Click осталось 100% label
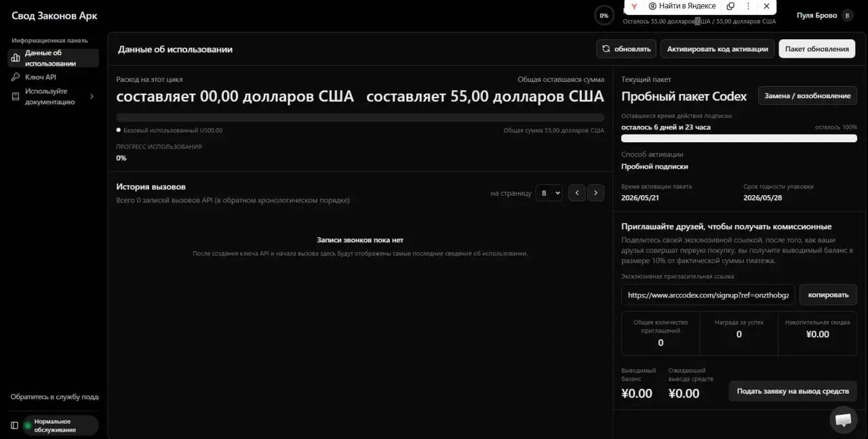 click(836, 127)
